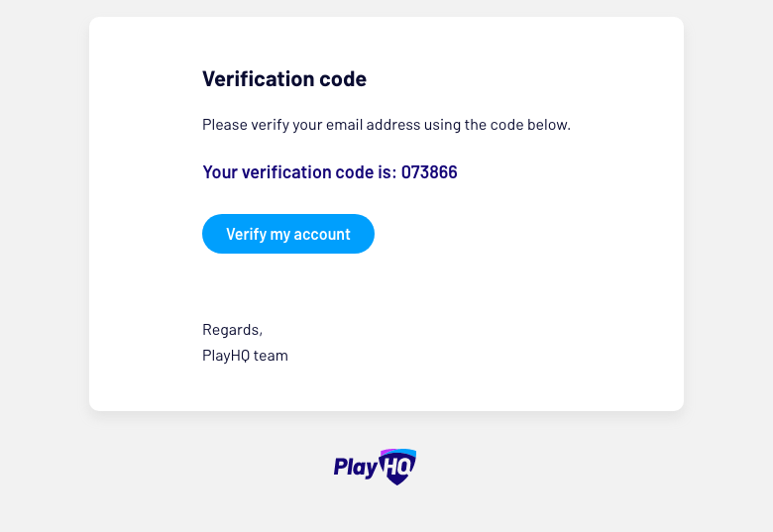773x532 pixels.
Task: Select the PlayHQ team signature
Action: [245, 356]
